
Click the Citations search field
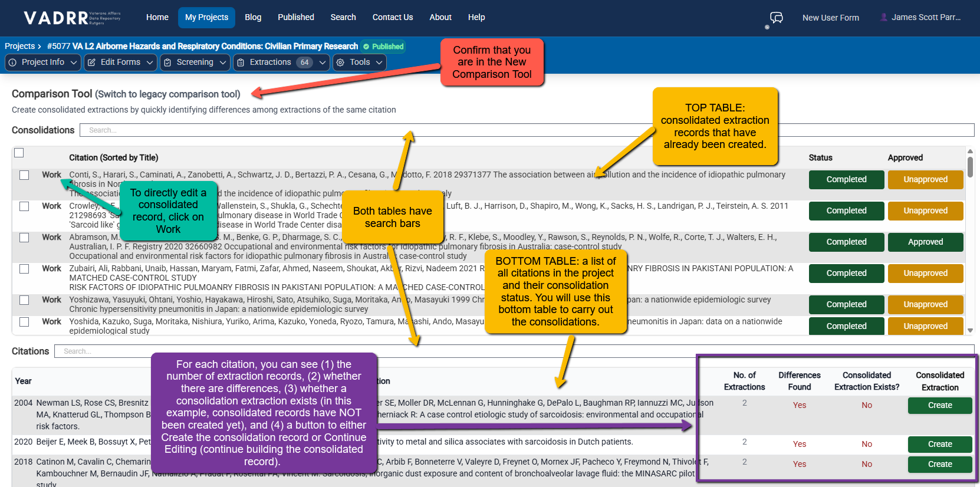tap(514, 351)
